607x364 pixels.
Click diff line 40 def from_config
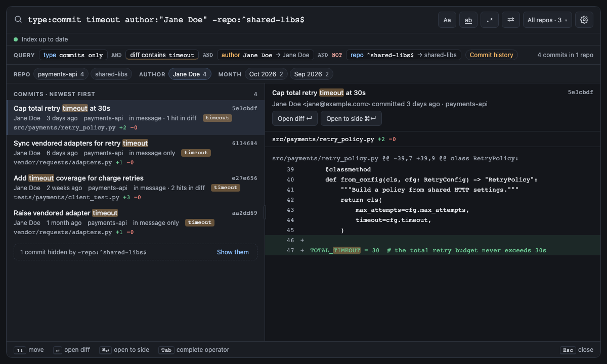[x=432, y=179]
